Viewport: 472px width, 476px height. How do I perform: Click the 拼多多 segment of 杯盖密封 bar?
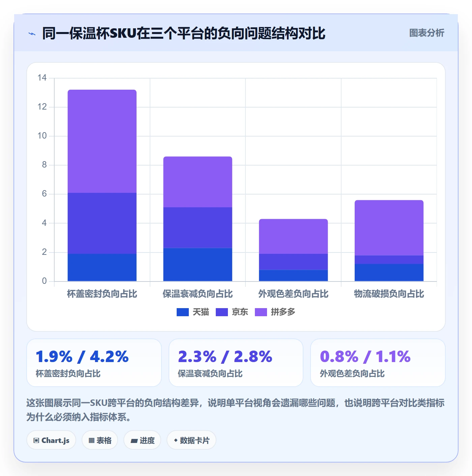pos(102,141)
